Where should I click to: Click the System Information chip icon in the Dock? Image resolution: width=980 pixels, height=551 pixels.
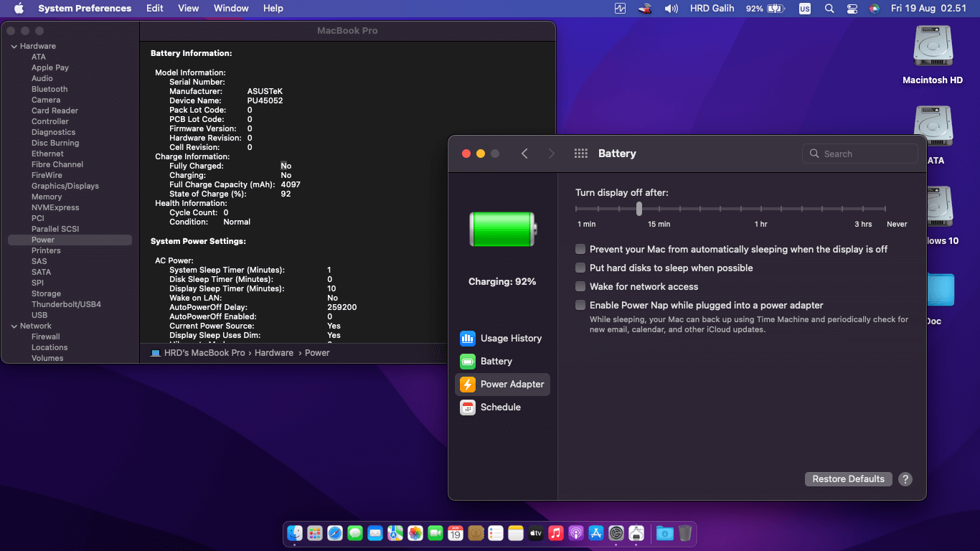pyautogui.click(x=636, y=533)
